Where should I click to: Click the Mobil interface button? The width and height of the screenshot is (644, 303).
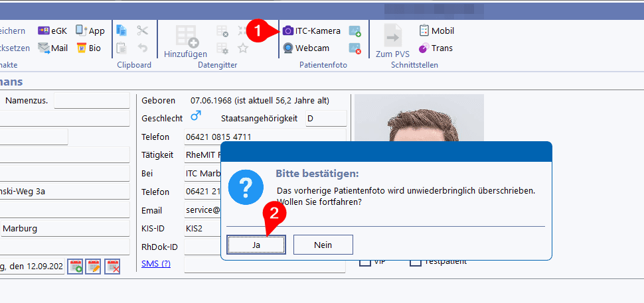coord(436,30)
